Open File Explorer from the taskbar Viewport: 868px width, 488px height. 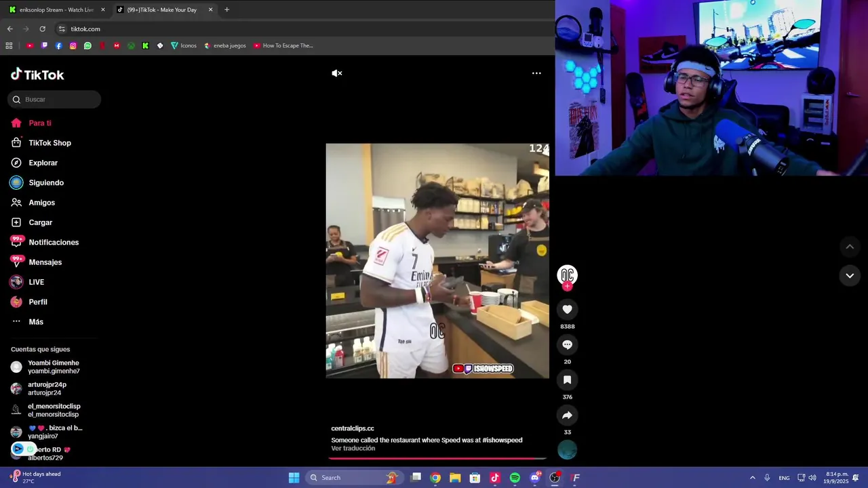click(455, 478)
